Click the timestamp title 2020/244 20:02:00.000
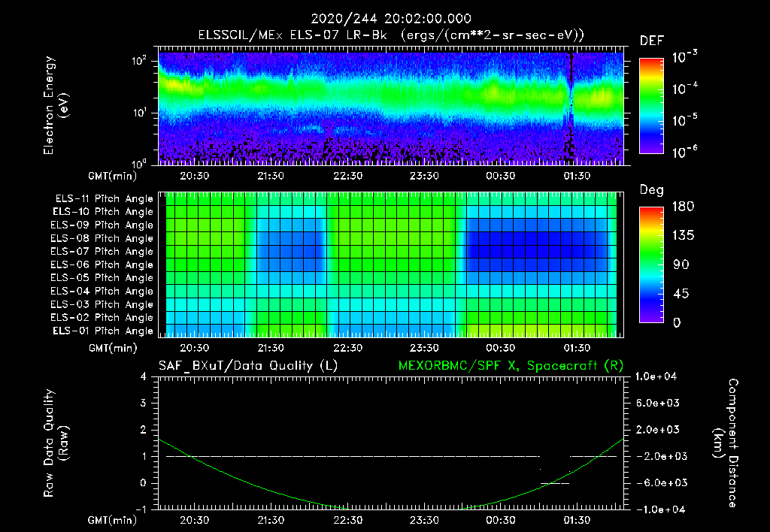The height and width of the screenshot is (532, 770). coord(391,19)
